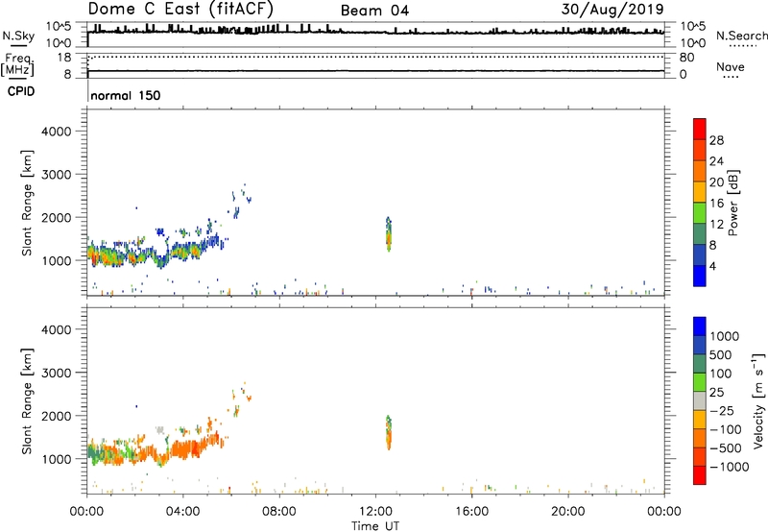Viewport: 768px width, 532px height.
Task: Click the date '30/Aug/2019'
Action: [612, 9]
